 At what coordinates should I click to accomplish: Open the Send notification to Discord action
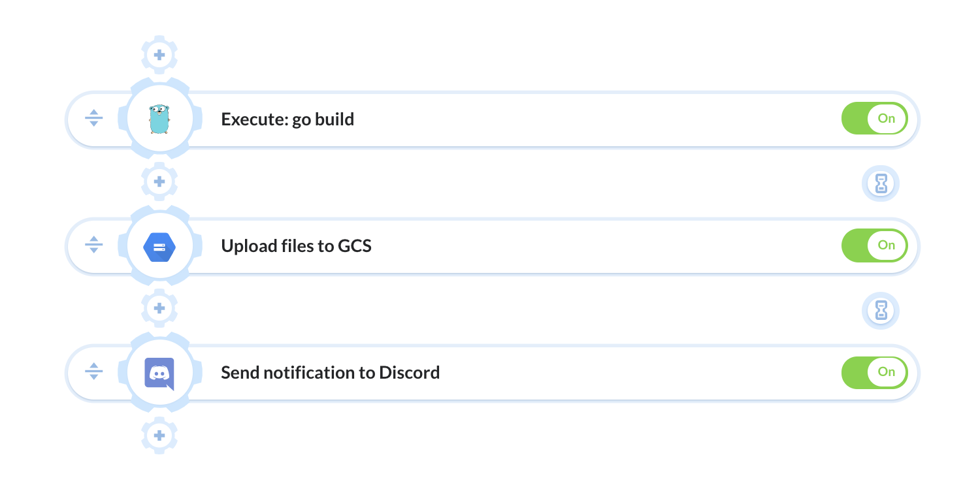click(330, 373)
